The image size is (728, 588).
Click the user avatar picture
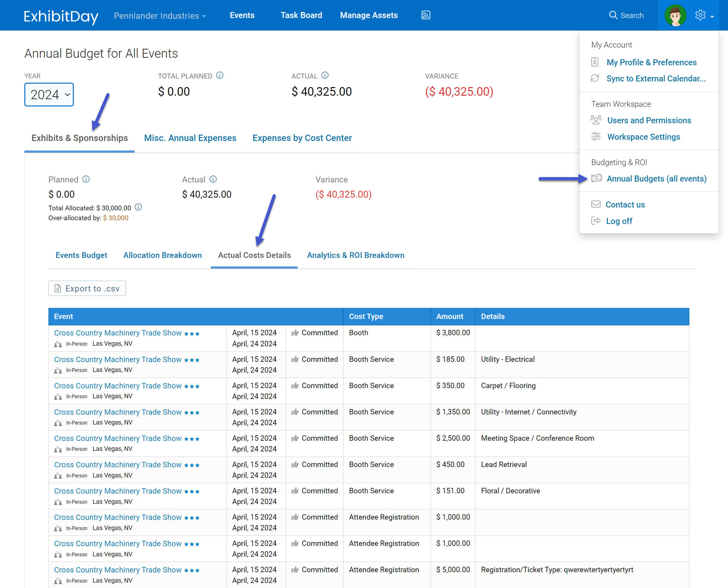(x=675, y=15)
